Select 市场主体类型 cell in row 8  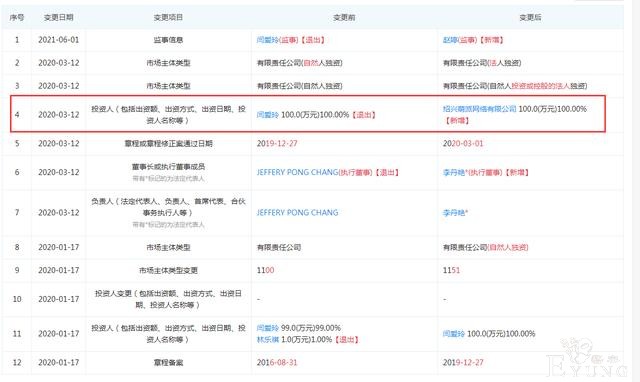click(x=168, y=247)
